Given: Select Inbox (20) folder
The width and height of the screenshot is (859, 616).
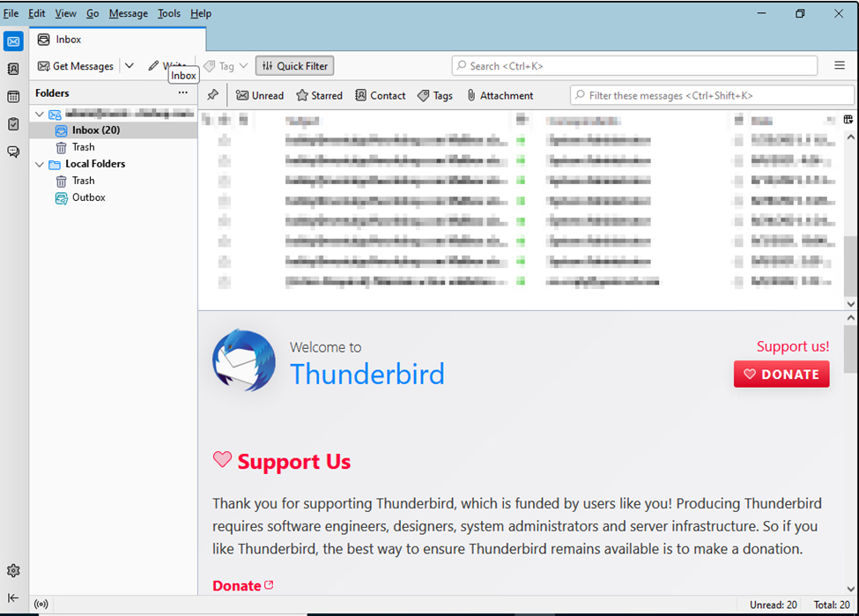Looking at the screenshot, I should pos(114,130).
